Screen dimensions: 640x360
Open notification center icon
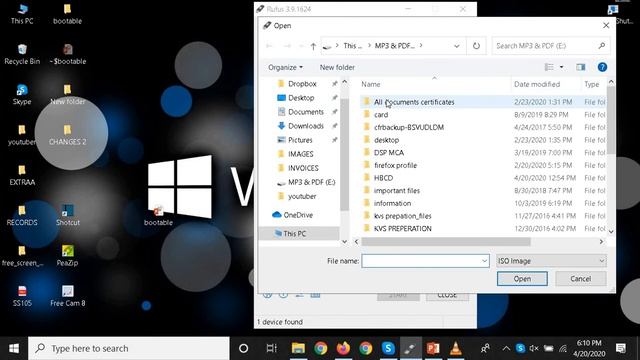(x=621, y=348)
